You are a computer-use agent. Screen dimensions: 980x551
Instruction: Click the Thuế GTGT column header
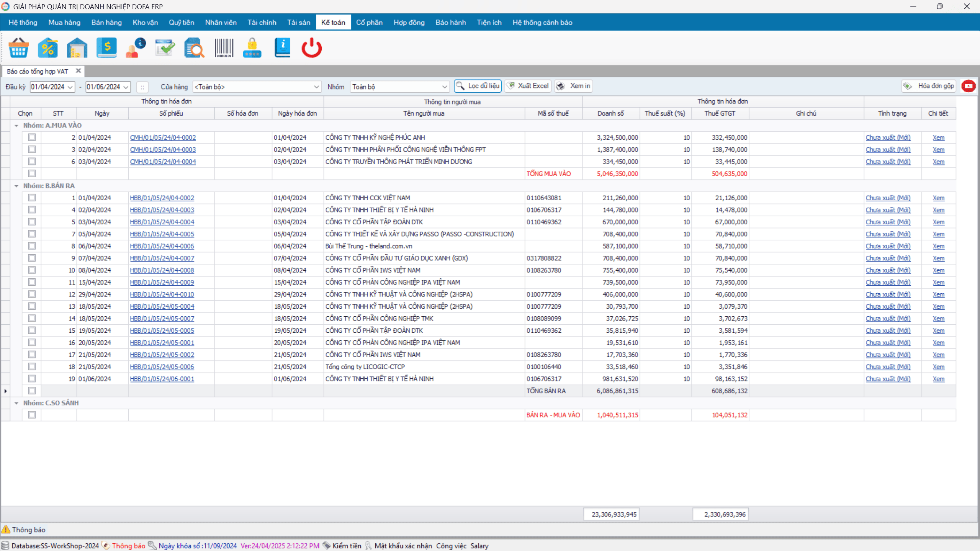point(720,113)
